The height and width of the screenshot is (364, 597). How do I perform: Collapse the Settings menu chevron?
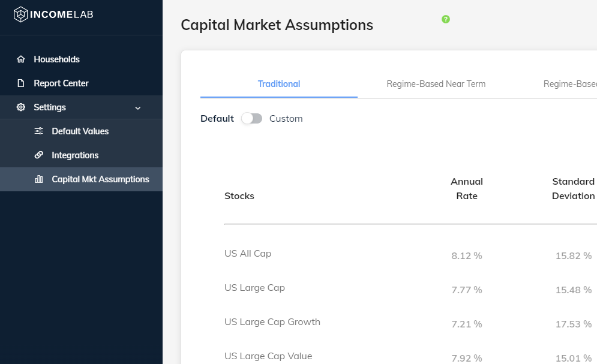[x=138, y=108]
